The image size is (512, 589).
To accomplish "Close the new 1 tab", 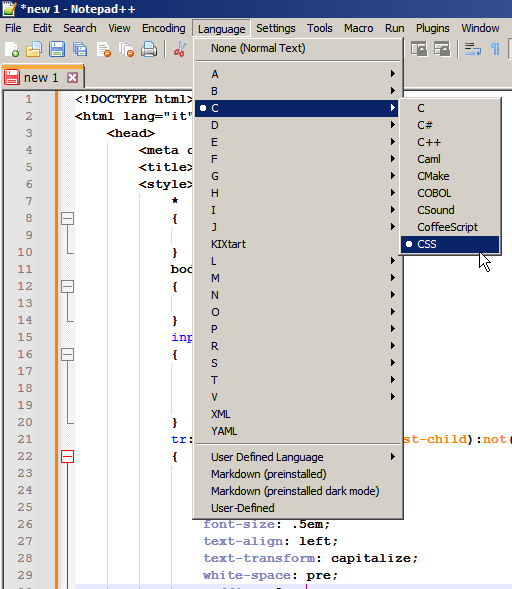I will coord(72,78).
